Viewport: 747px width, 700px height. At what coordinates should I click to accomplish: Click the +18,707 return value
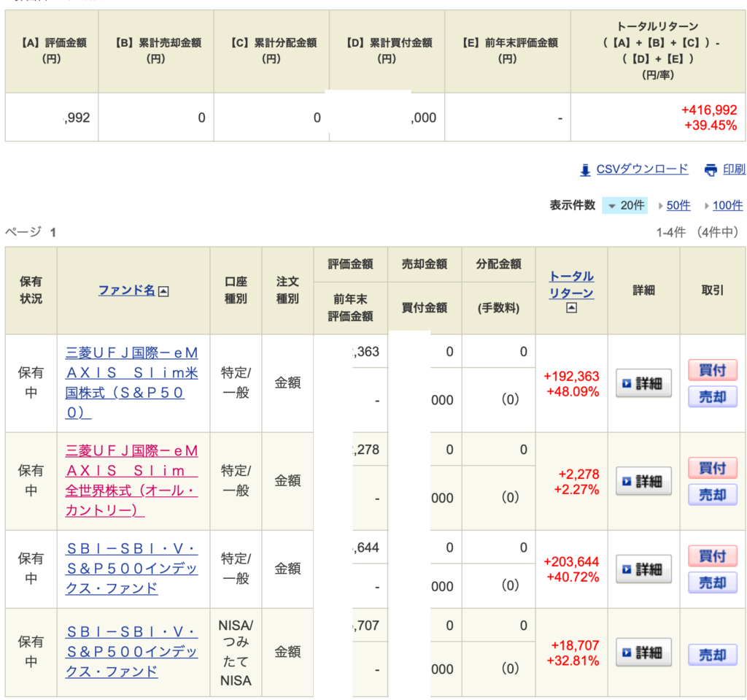575,645
